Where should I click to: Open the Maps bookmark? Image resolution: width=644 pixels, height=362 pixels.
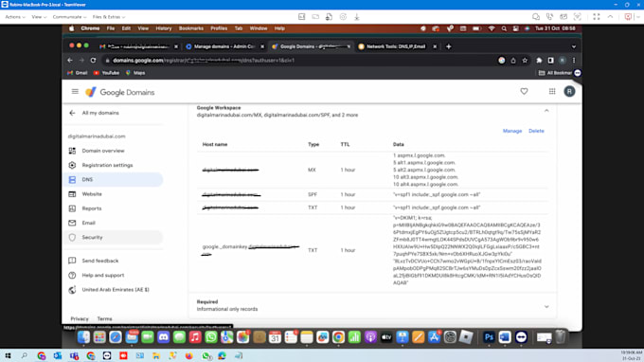tap(135, 73)
